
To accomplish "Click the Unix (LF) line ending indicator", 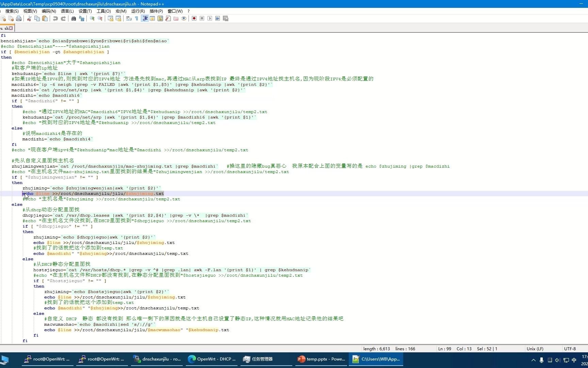I will (x=535, y=349).
